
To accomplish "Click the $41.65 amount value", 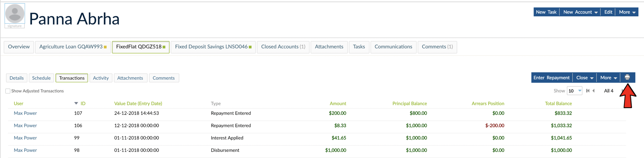I will pyautogui.click(x=339, y=138).
